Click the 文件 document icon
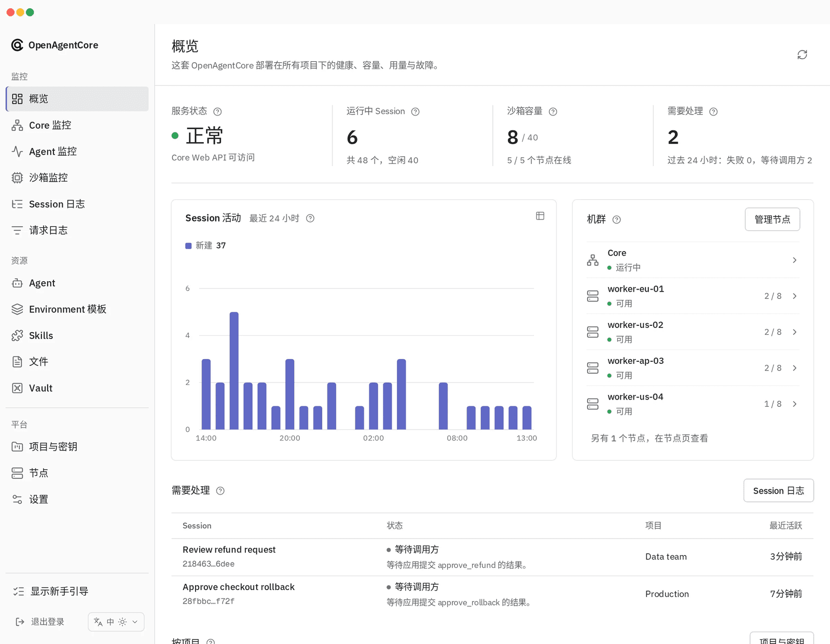830x644 pixels. 17,362
